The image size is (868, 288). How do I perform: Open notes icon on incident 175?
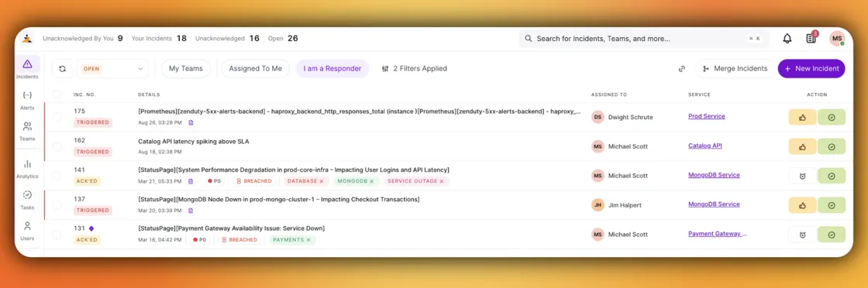click(x=191, y=122)
